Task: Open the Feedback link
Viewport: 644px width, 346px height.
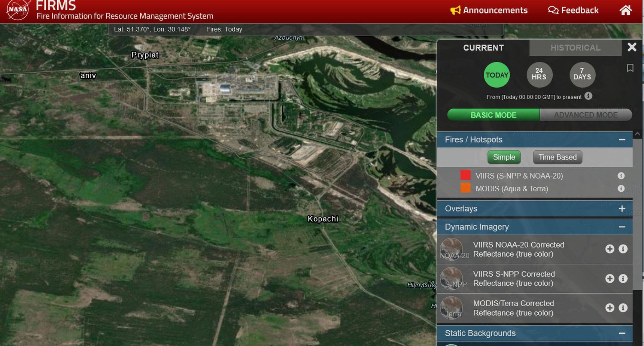Action: click(573, 10)
